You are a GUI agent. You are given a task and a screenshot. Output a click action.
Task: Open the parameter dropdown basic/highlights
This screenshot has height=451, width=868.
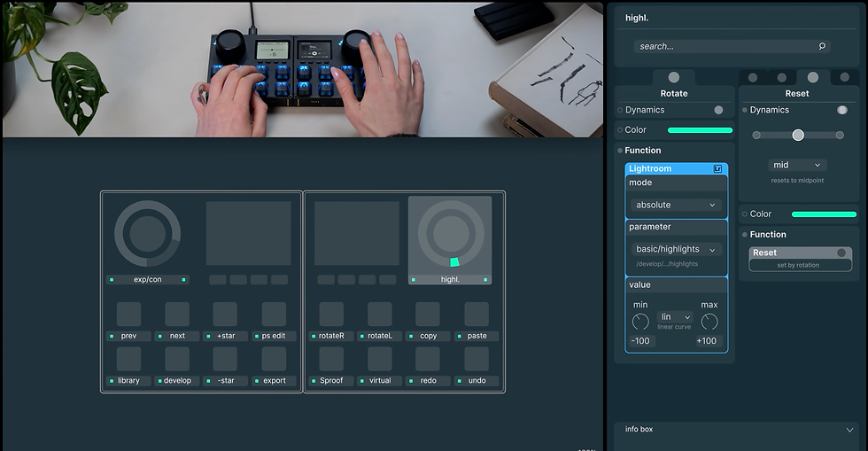676,249
